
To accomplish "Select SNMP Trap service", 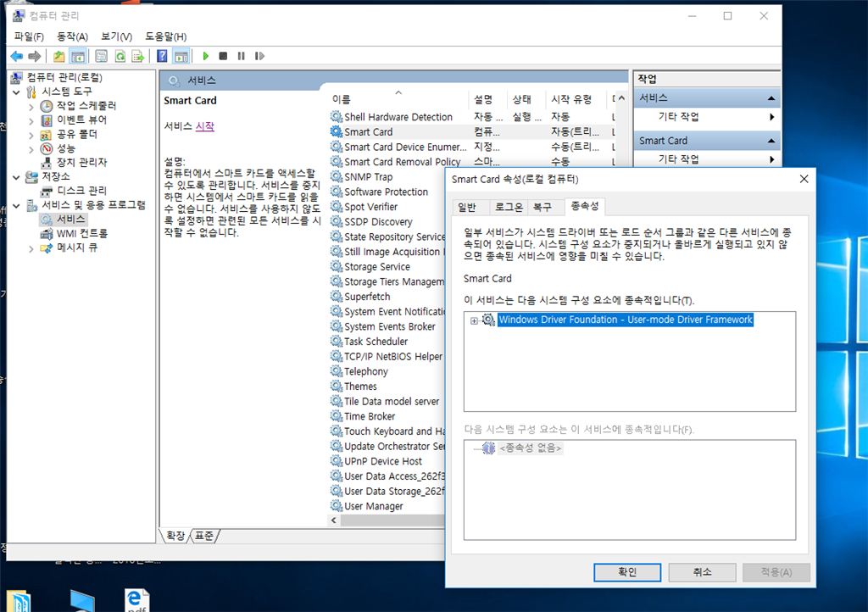I will point(368,176).
